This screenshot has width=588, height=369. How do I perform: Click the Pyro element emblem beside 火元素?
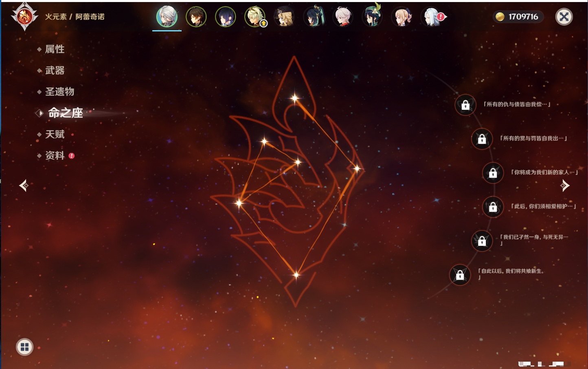click(x=24, y=17)
